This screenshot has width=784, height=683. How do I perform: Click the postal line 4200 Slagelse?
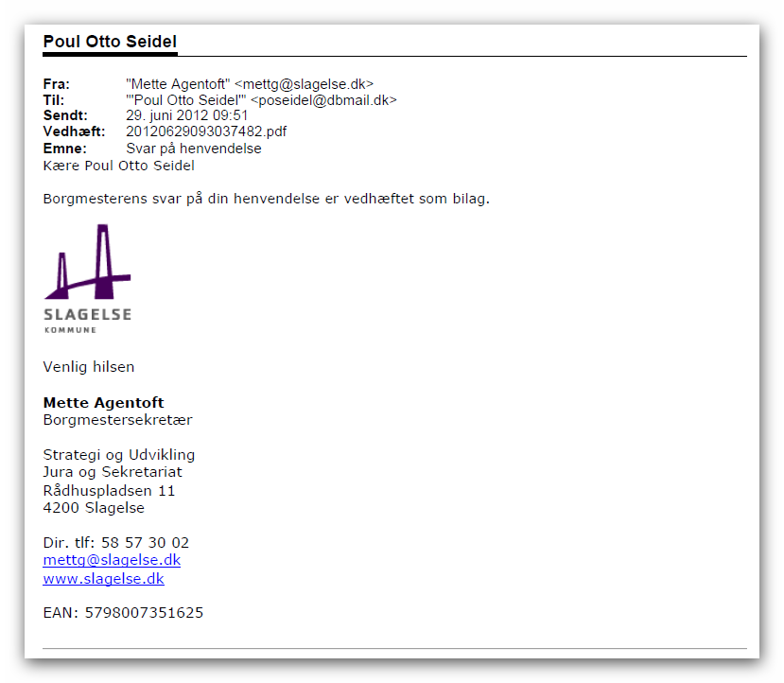[x=94, y=508]
